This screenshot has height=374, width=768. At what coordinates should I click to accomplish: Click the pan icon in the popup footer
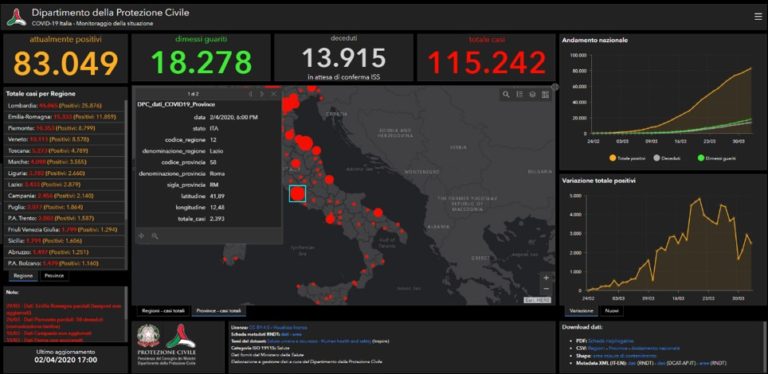[142, 236]
